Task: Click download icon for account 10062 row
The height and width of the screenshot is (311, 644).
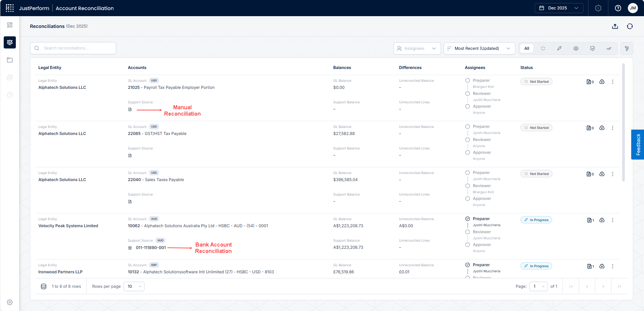Action: click(x=602, y=220)
